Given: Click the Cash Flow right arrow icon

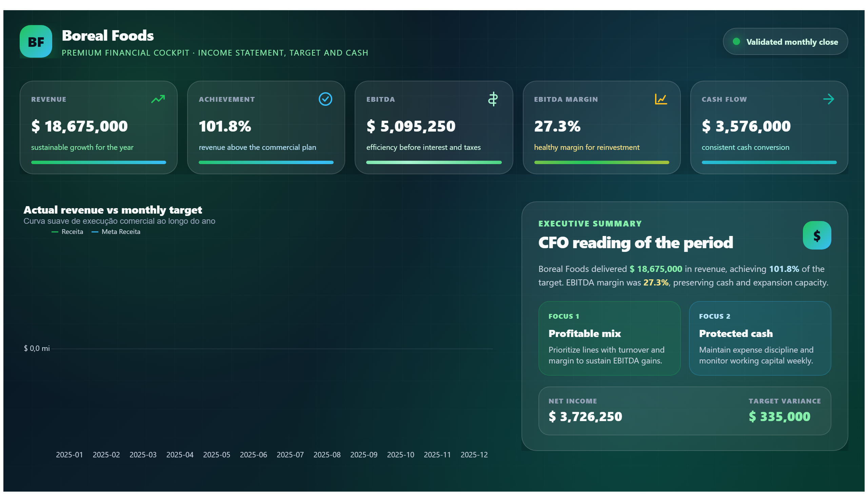Looking at the screenshot, I should click(829, 99).
